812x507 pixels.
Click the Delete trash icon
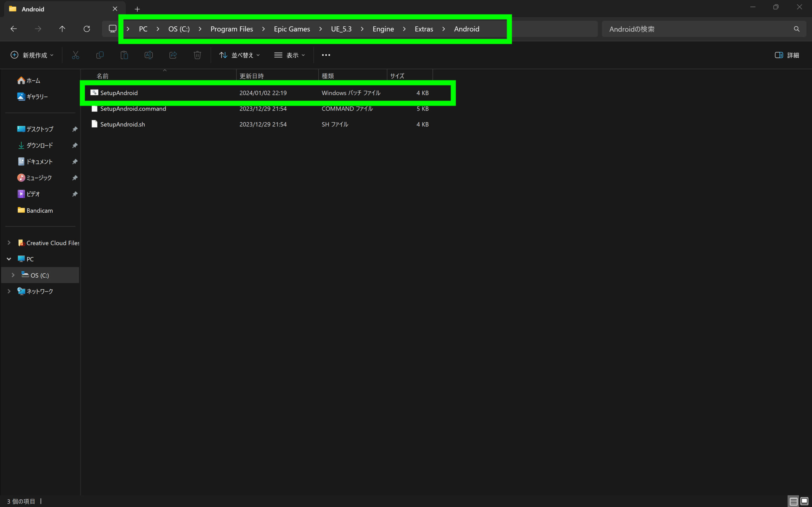pos(197,55)
